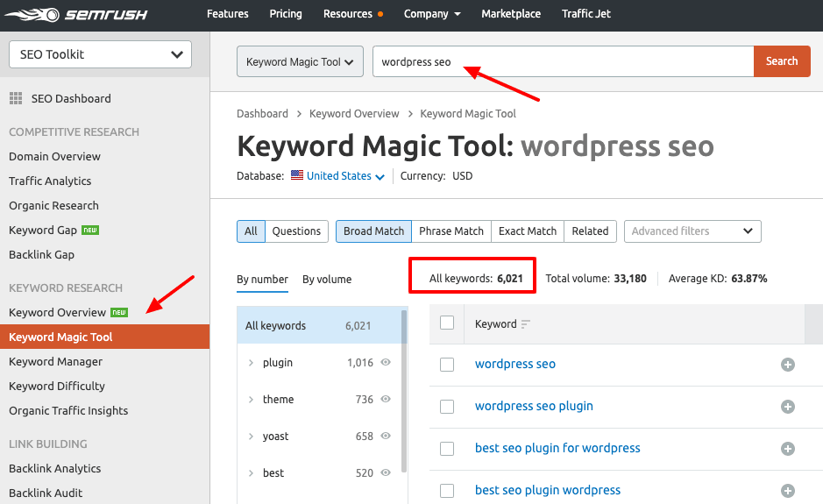Click the Semrush logo
823x504 pixels.
pyautogui.click(x=76, y=14)
